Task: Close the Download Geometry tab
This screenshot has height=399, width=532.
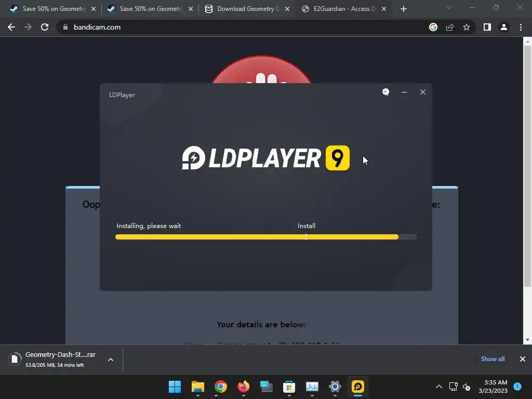Action: (x=287, y=9)
